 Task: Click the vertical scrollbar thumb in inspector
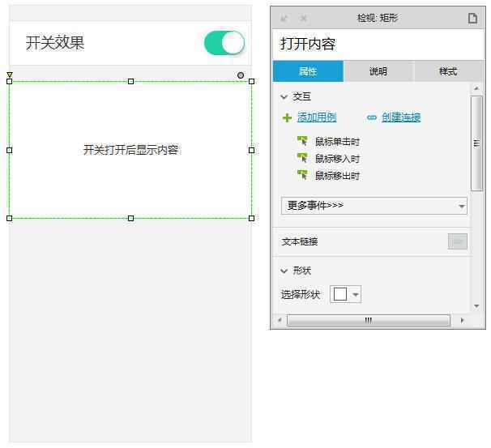(x=476, y=143)
